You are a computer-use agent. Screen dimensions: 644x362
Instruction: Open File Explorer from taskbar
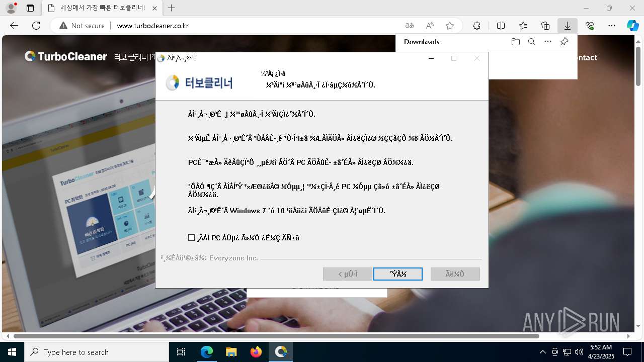(x=231, y=352)
